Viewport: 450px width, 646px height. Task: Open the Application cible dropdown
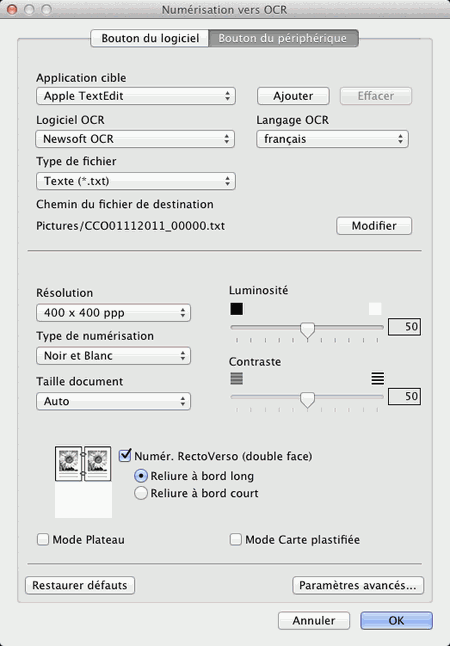tap(136, 96)
